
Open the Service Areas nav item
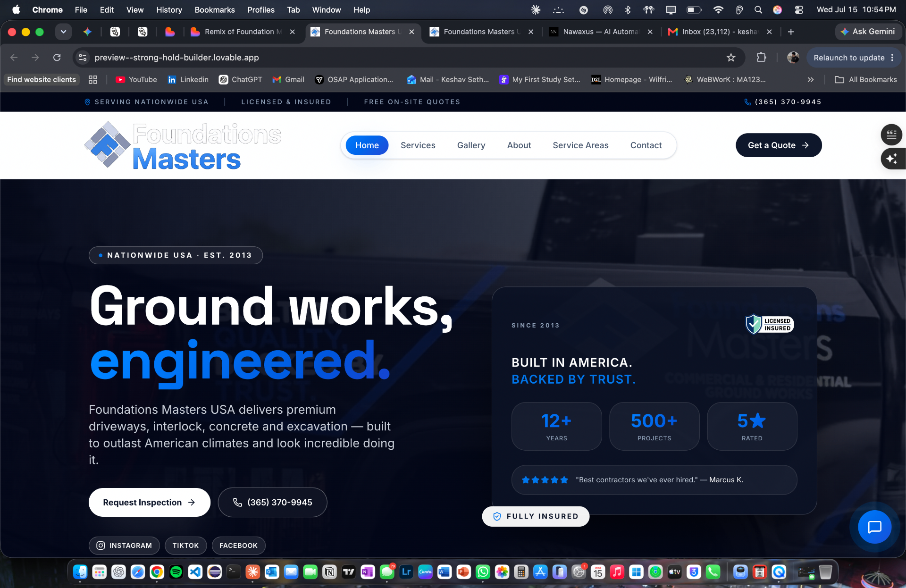click(580, 145)
